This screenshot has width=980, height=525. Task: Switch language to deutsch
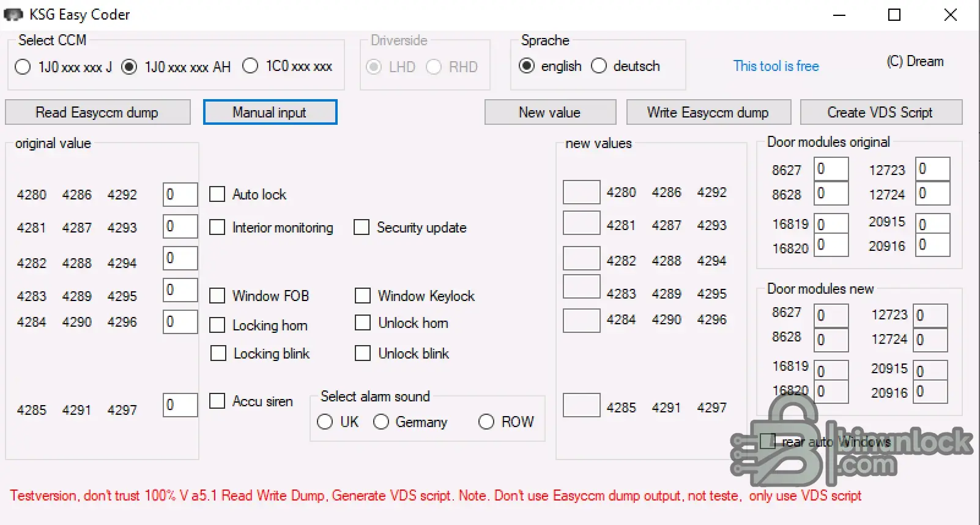pyautogui.click(x=599, y=65)
